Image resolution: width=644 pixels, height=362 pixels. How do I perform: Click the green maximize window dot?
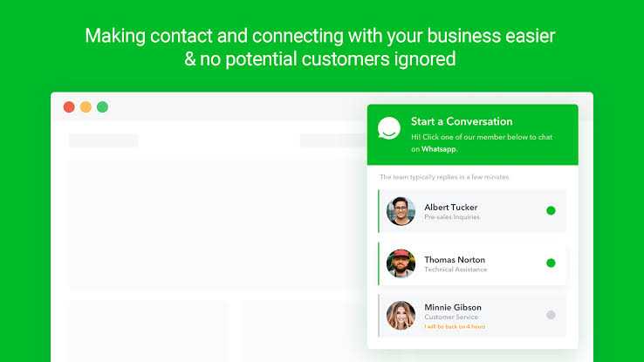coord(102,107)
